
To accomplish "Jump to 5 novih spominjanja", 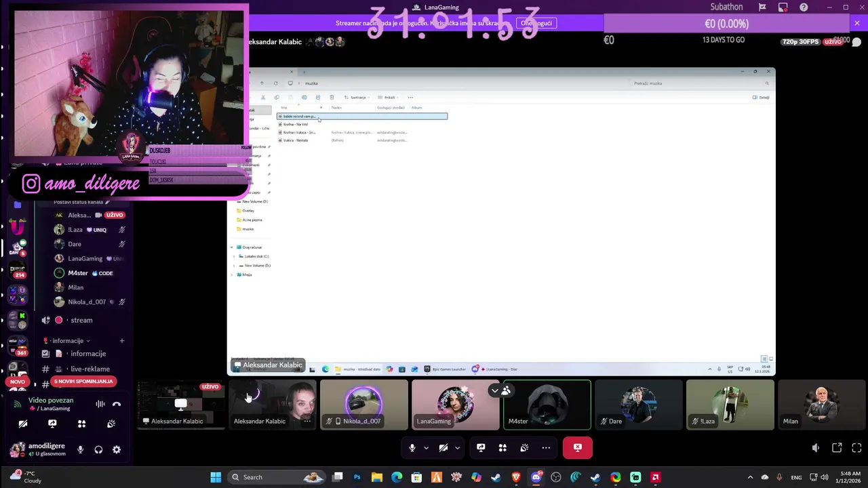I will [83, 382].
